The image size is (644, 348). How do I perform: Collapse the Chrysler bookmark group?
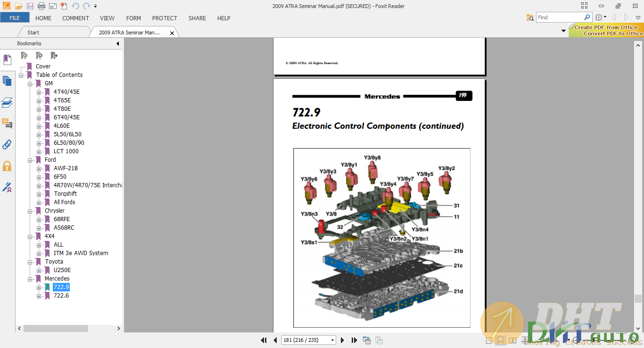click(x=30, y=211)
